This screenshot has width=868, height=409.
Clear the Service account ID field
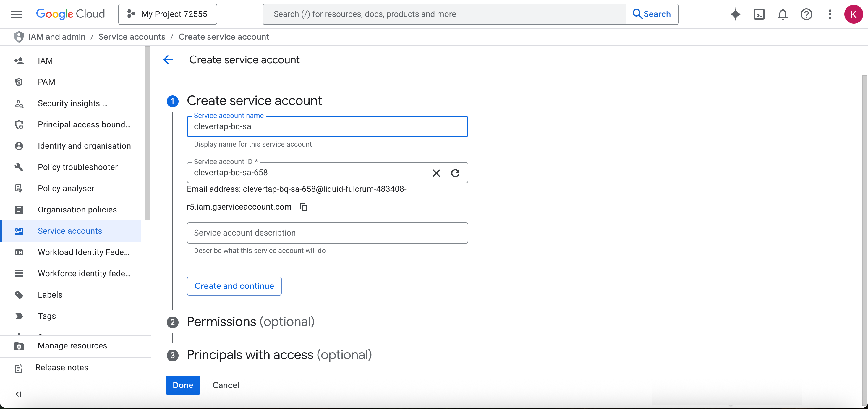(x=436, y=173)
